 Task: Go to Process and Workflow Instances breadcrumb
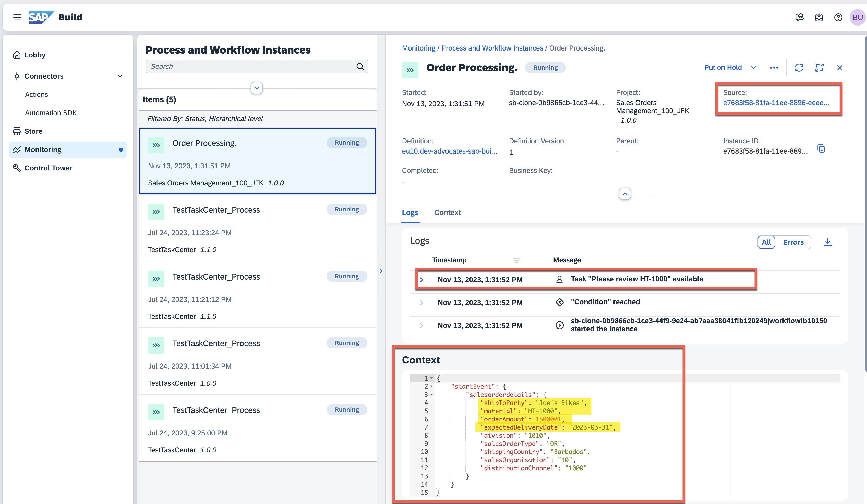(x=492, y=48)
